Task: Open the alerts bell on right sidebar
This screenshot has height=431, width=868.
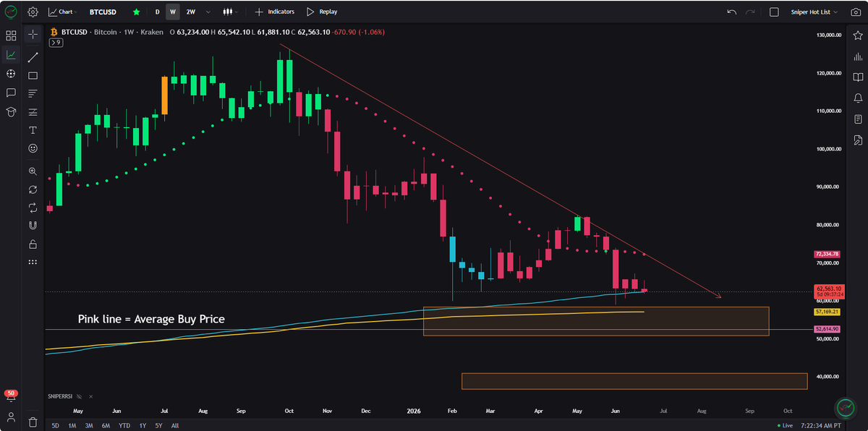Action: (x=858, y=98)
